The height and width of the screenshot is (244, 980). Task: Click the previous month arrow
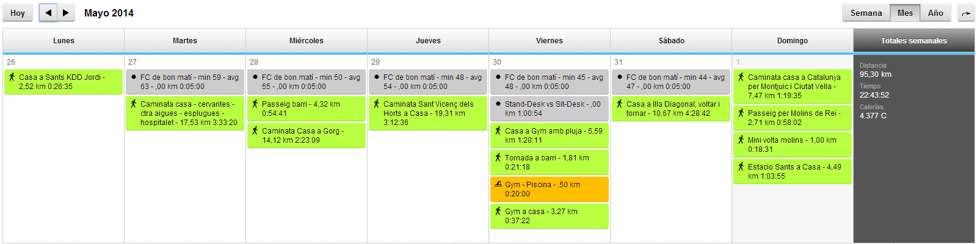tap(48, 13)
